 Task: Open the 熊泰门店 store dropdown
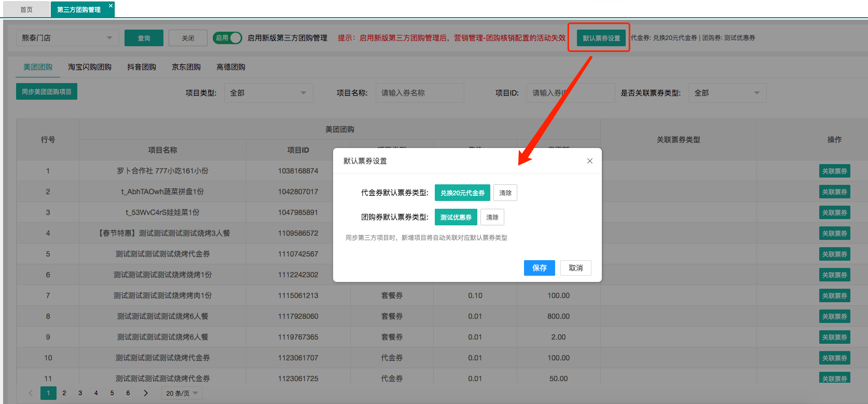(x=67, y=38)
